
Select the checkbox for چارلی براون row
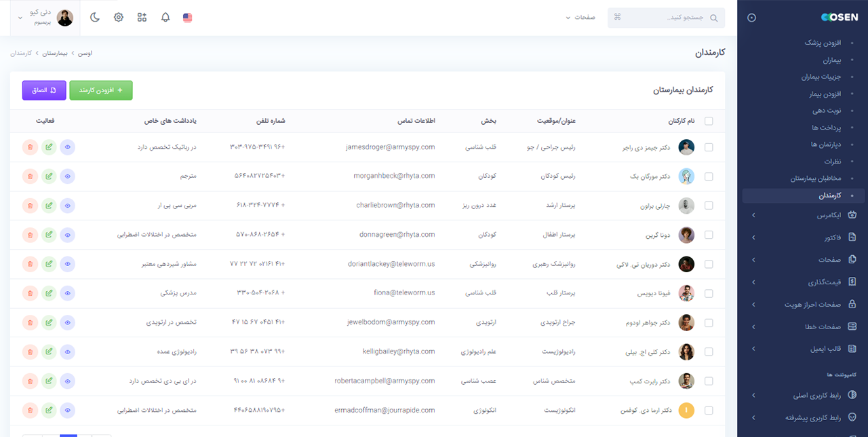click(x=709, y=205)
